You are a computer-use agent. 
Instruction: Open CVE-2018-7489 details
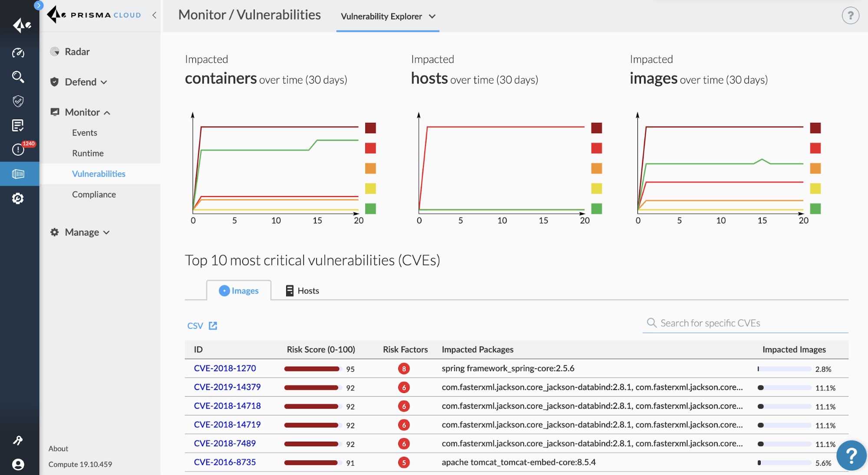(x=225, y=443)
